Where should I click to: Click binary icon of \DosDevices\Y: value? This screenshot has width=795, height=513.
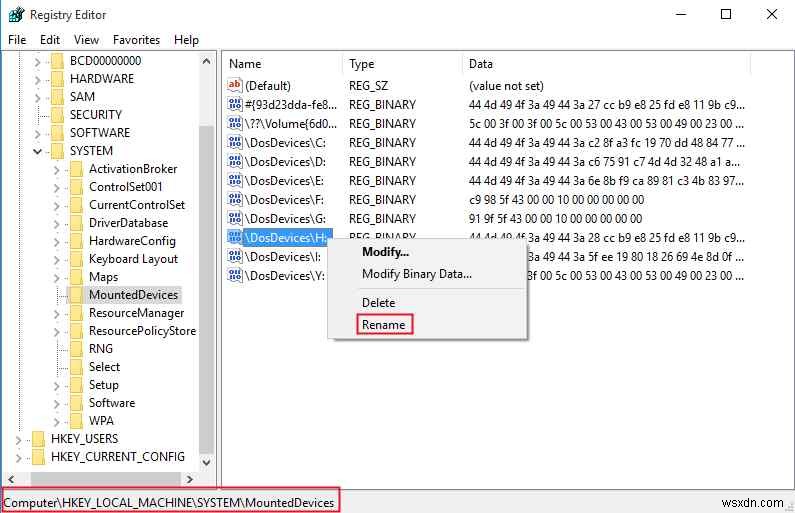(x=235, y=275)
